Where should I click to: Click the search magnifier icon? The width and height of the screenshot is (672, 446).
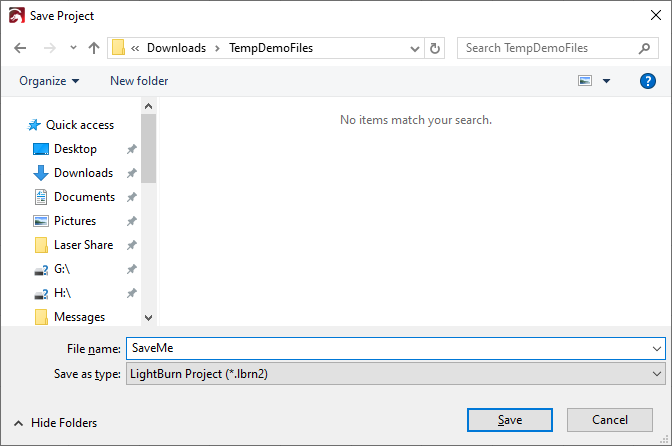[644, 48]
